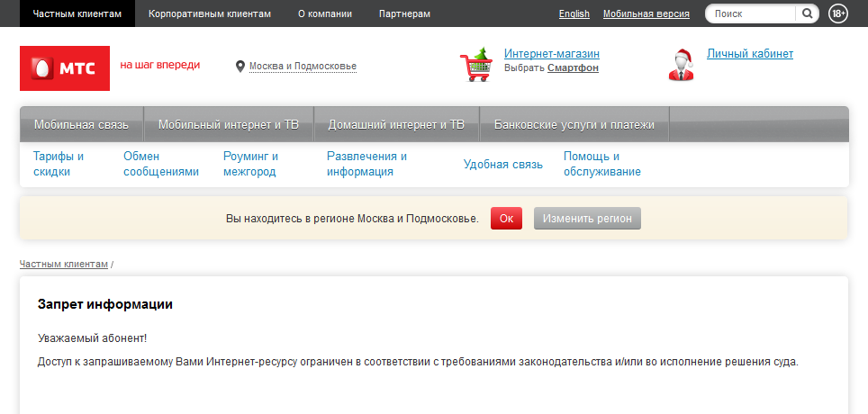The height and width of the screenshot is (414, 868).
Task: Click the search magnifier icon
Action: (808, 13)
